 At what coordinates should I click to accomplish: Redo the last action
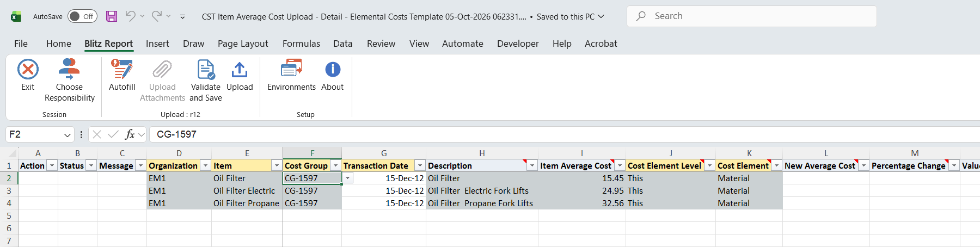(x=156, y=16)
